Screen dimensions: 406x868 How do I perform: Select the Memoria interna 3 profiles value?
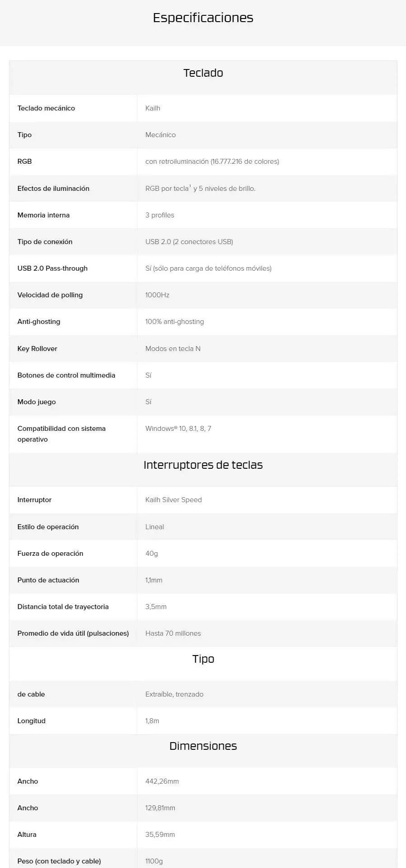coord(159,215)
